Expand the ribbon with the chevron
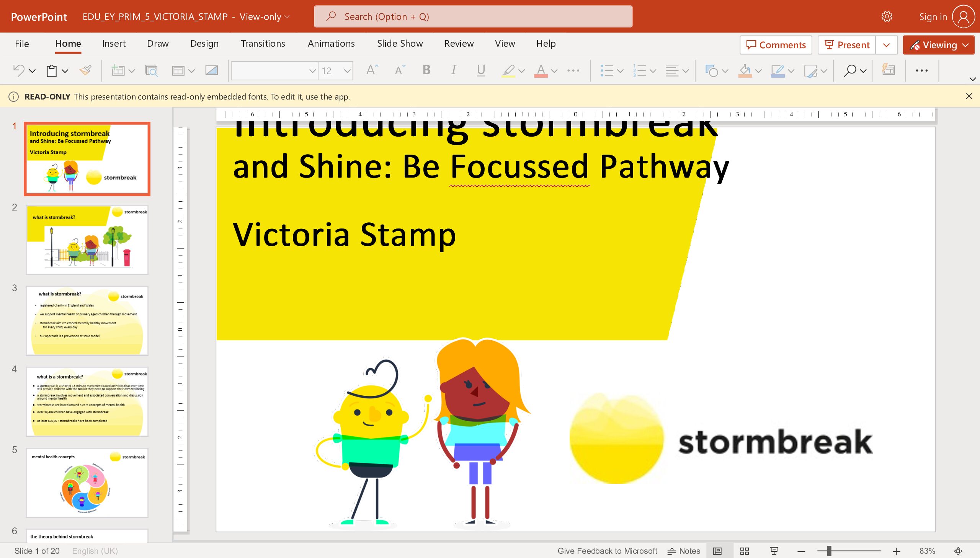 coord(972,79)
